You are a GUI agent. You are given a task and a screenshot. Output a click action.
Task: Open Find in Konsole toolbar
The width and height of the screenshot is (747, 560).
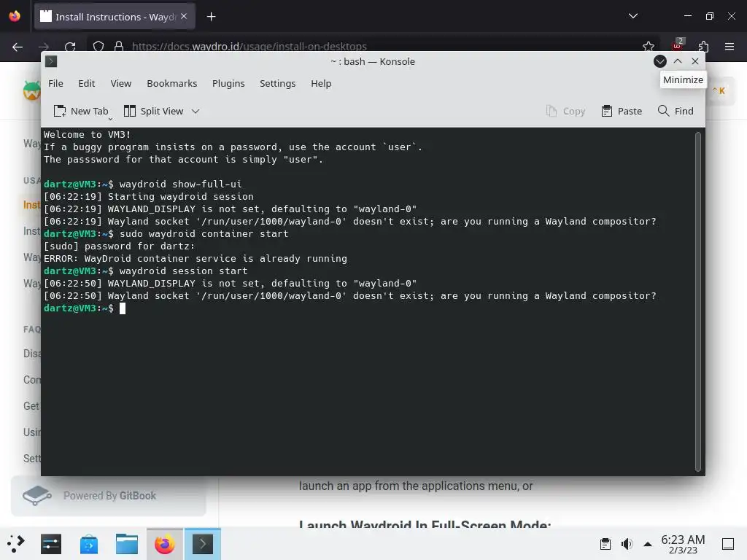click(x=676, y=111)
